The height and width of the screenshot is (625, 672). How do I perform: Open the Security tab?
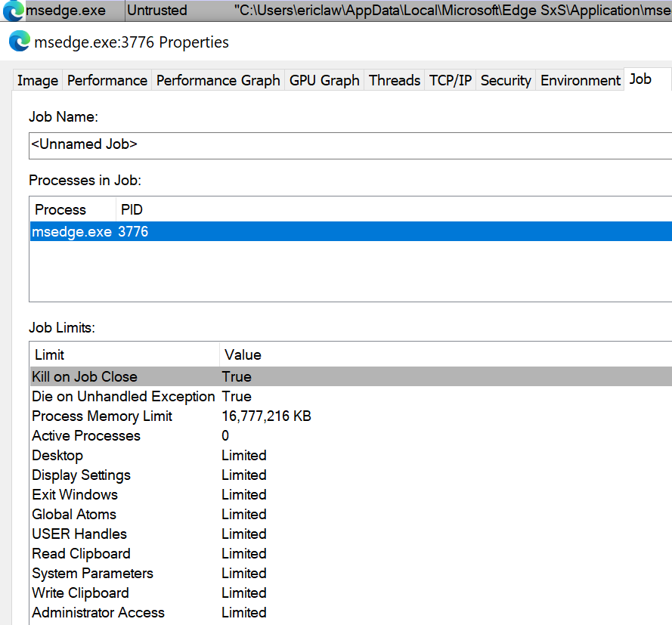coord(506,81)
